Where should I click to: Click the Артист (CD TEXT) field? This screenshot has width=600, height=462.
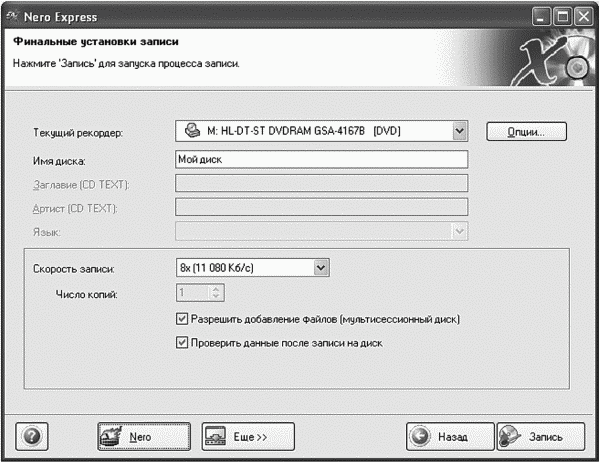pos(321,207)
